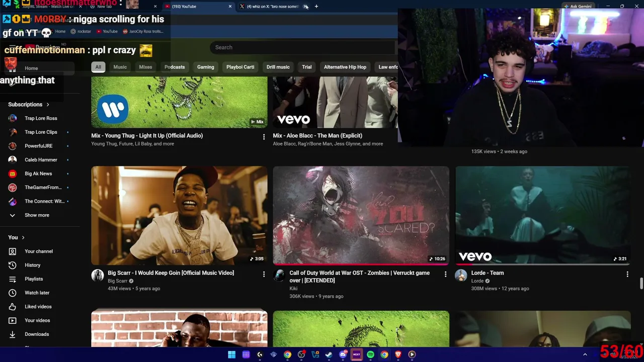Viewport: 644px width, 362px height.
Task: Close the New Tab browser tab
Action: 155,7
